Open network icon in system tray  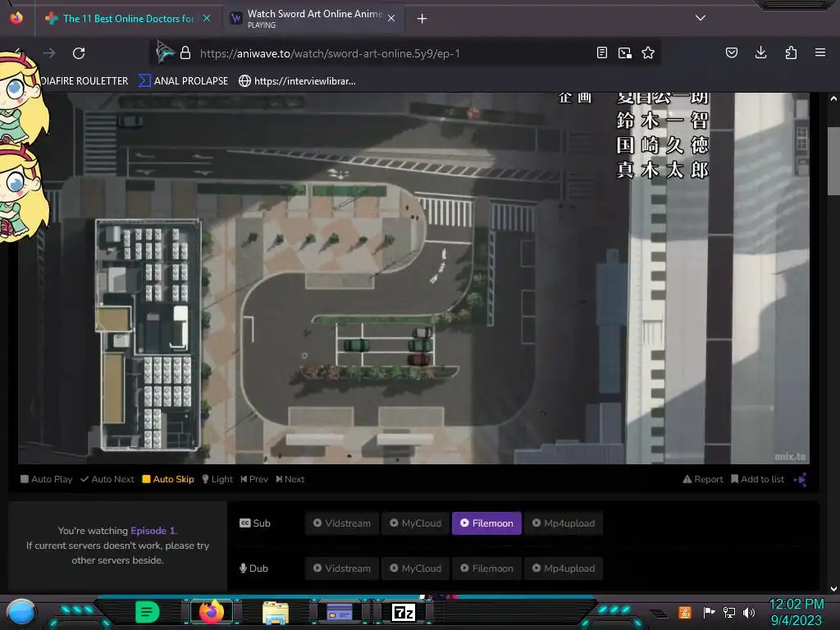click(729, 612)
